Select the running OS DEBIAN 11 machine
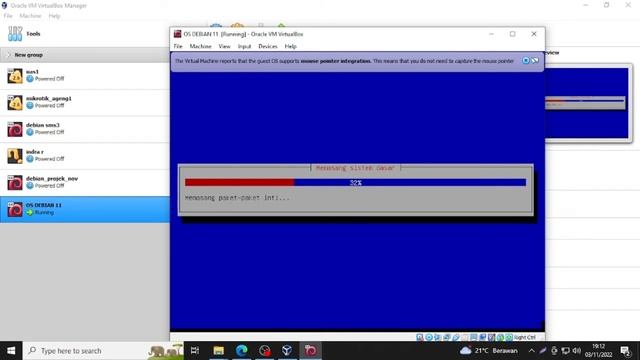 [84, 209]
